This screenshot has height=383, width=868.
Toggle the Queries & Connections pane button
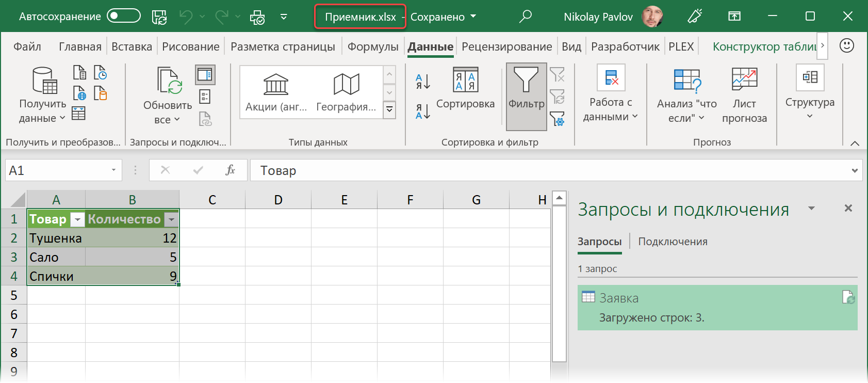click(x=205, y=75)
